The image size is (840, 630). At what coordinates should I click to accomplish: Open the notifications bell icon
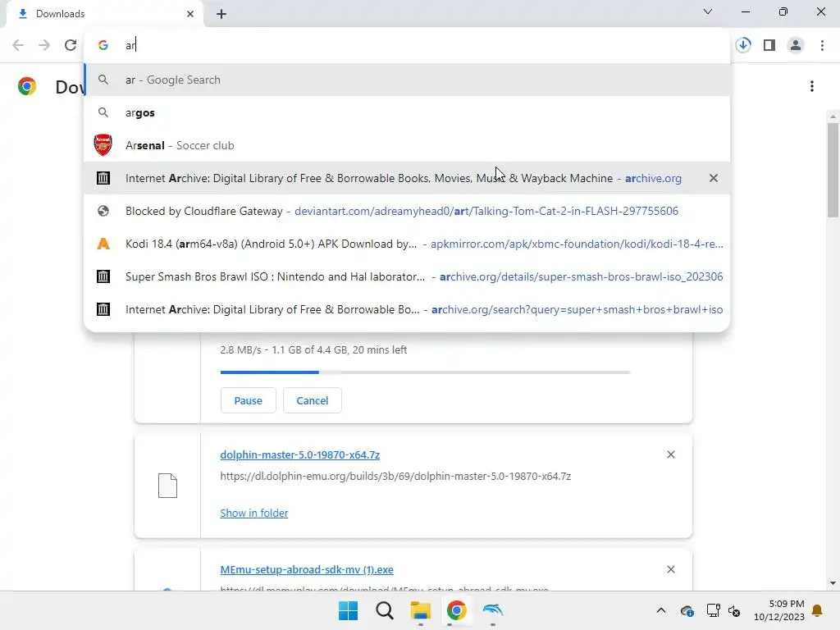click(x=818, y=610)
